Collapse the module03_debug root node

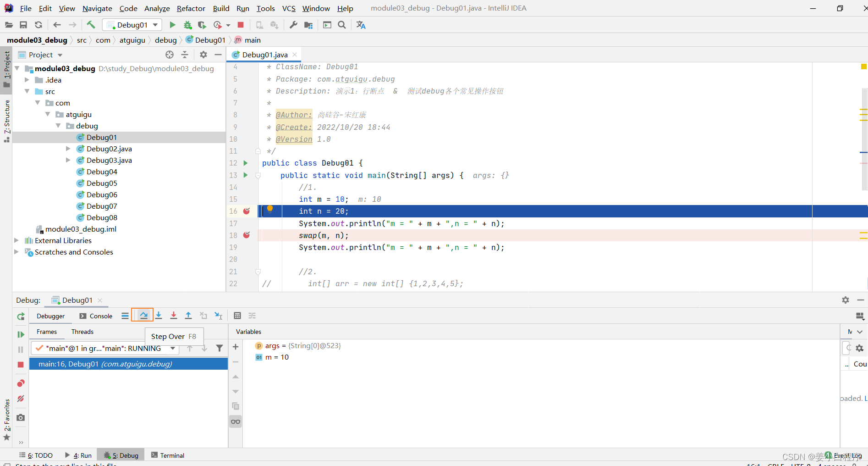pos(17,68)
